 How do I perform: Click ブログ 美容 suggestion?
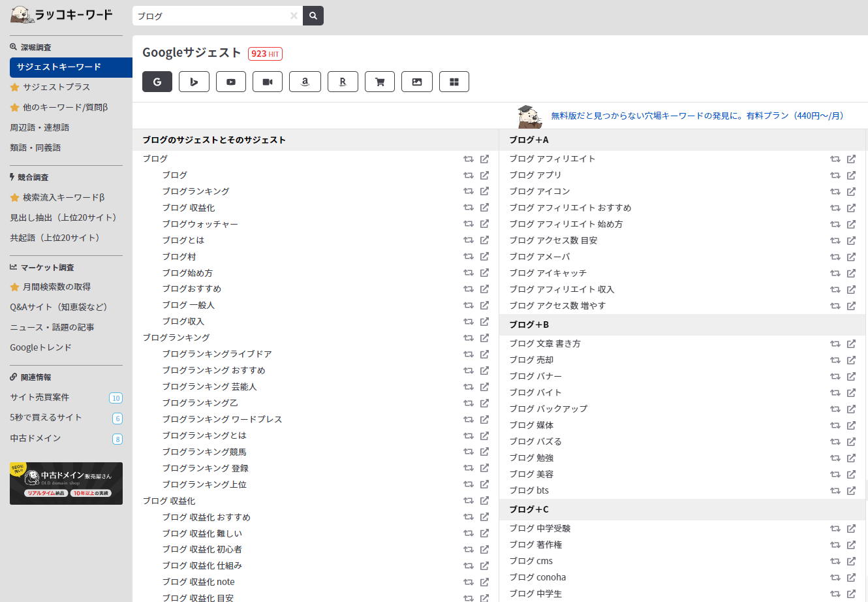pos(531,474)
